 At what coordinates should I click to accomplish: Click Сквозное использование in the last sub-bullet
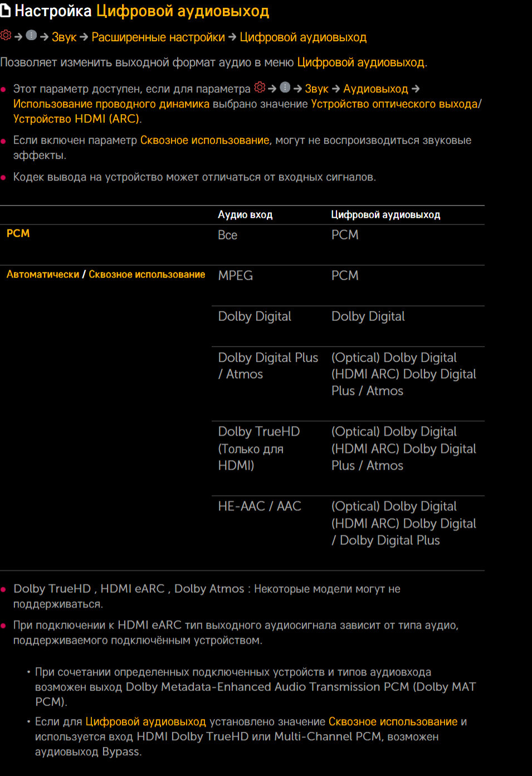pos(393,722)
